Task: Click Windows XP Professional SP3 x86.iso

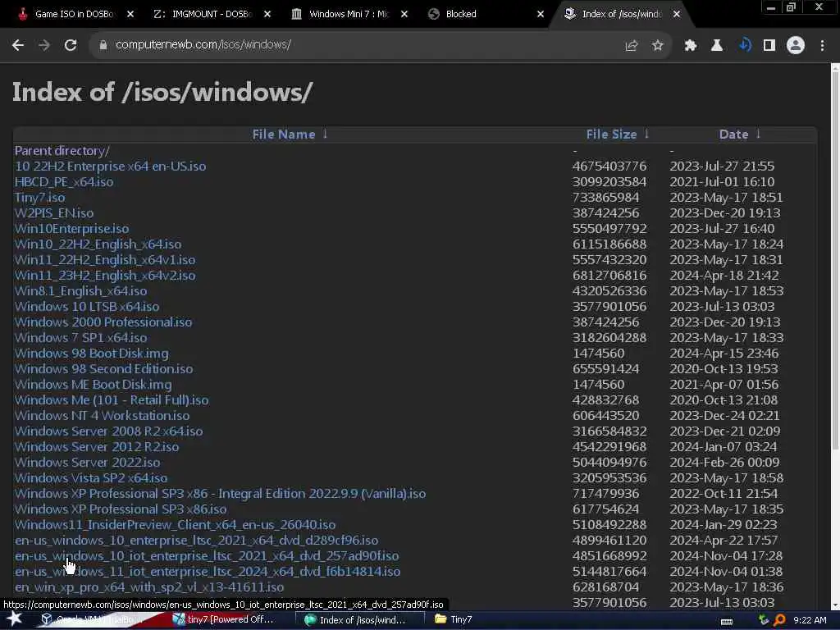Action: coord(121,509)
